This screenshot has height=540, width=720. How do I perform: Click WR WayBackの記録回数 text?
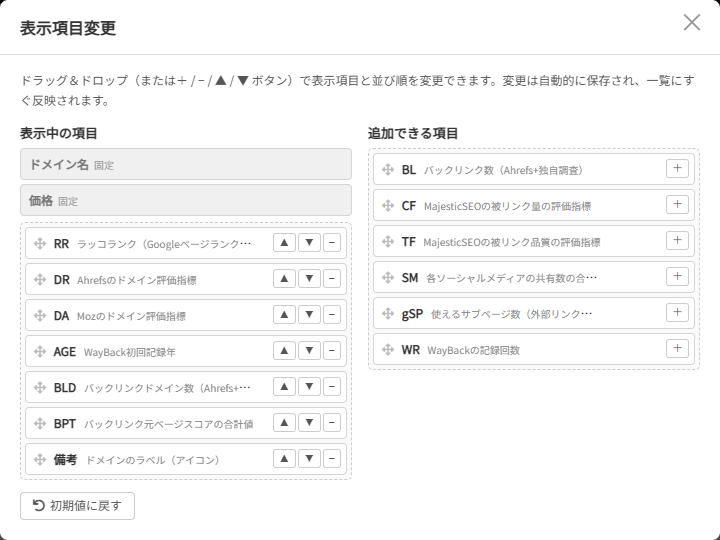473,350
